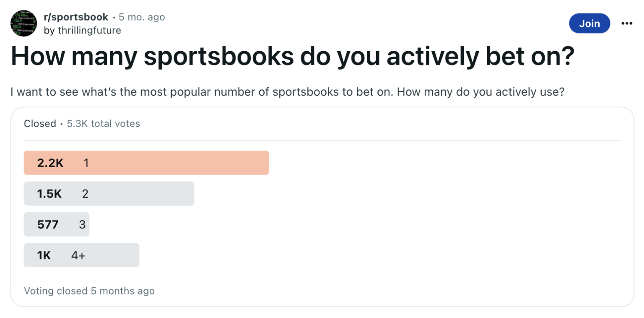Click the 1K vote count
This screenshot has height=318, width=644.
pos(44,255)
